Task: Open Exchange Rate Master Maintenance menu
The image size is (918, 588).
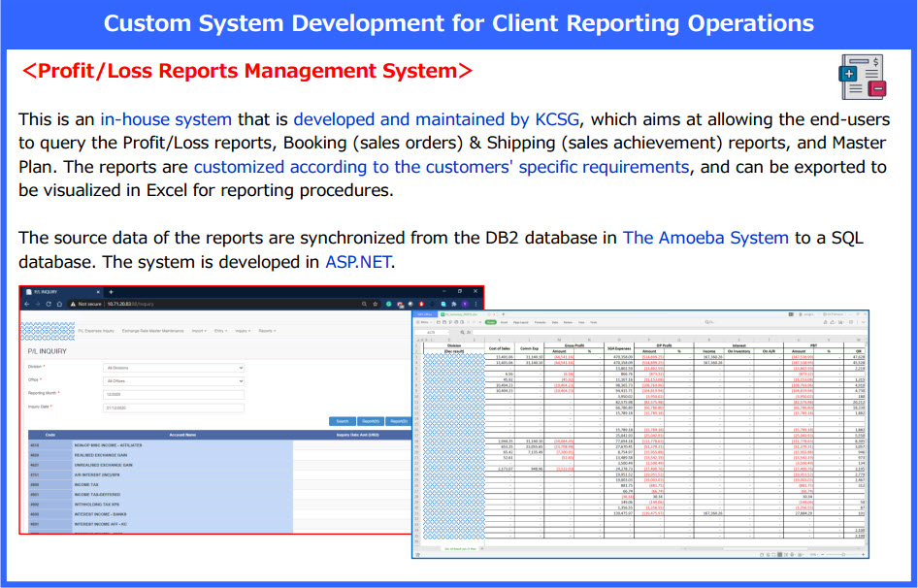Action: [x=153, y=331]
